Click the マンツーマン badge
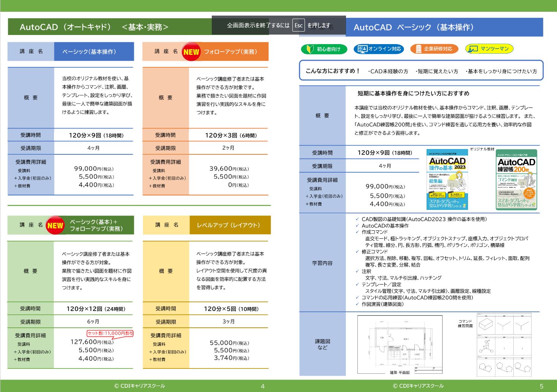The height and width of the screenshot is (392, 557). [489, 49]
